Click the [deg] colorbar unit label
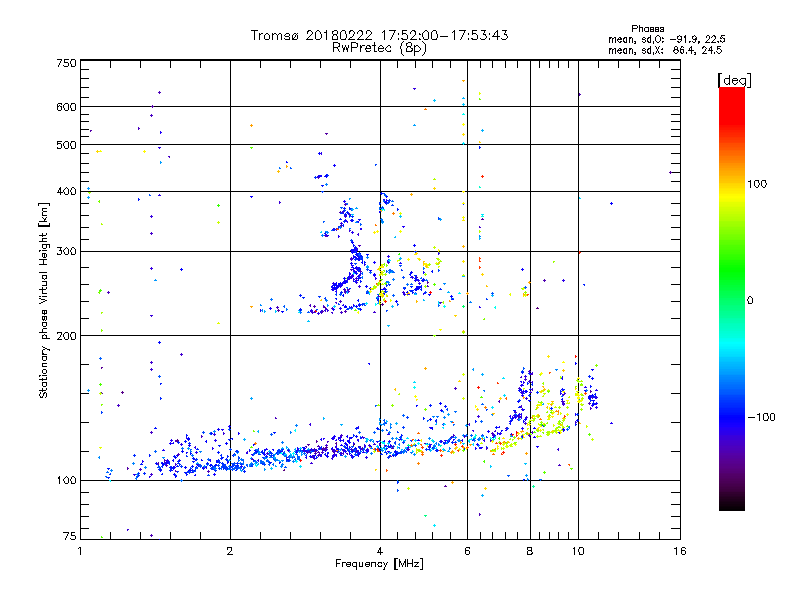 (734, 81)
